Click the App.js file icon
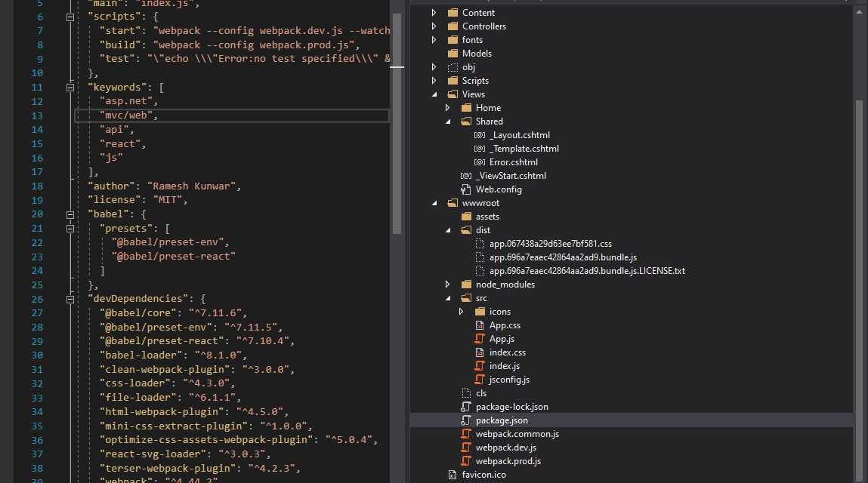This screenshot has height=483, width=868. coord(480,339)
